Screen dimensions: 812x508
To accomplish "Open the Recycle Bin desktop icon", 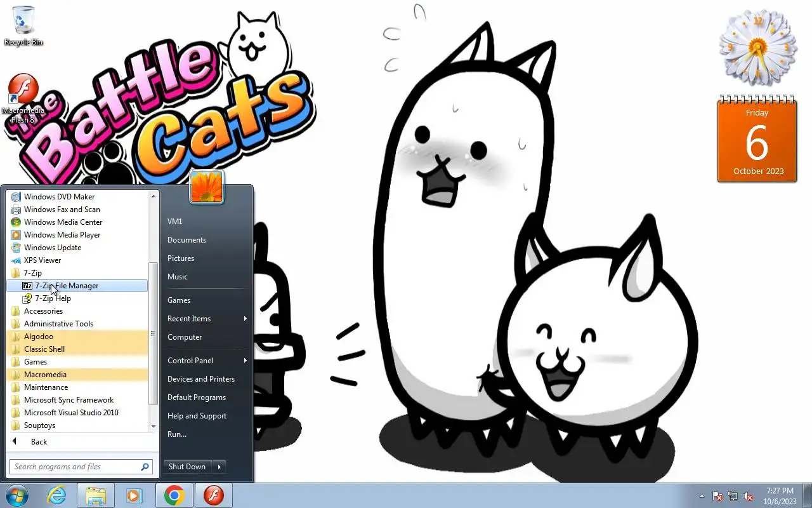I will tap(23, 25).
